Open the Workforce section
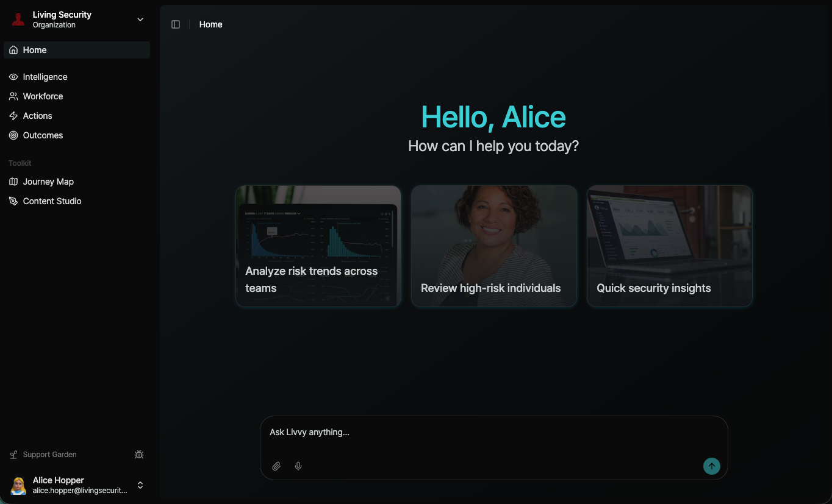832x504 pixels. (x=43, y=96)
